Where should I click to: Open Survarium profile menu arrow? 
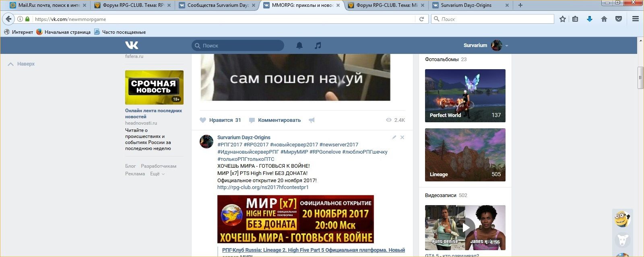507,46
